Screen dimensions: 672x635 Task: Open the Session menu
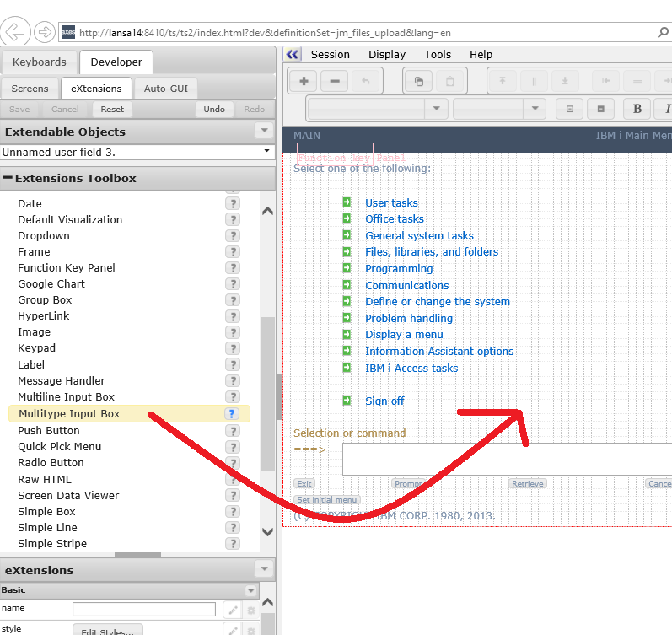330,54
